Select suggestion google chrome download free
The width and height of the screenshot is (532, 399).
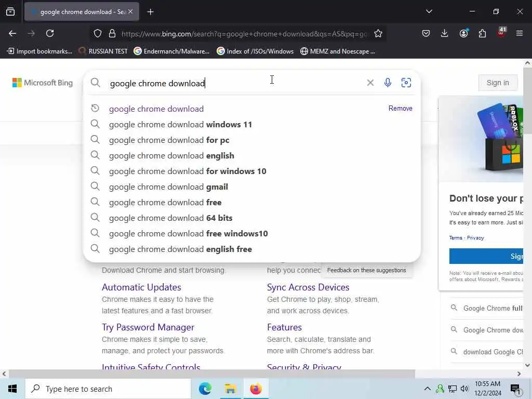tap(252, 203)
